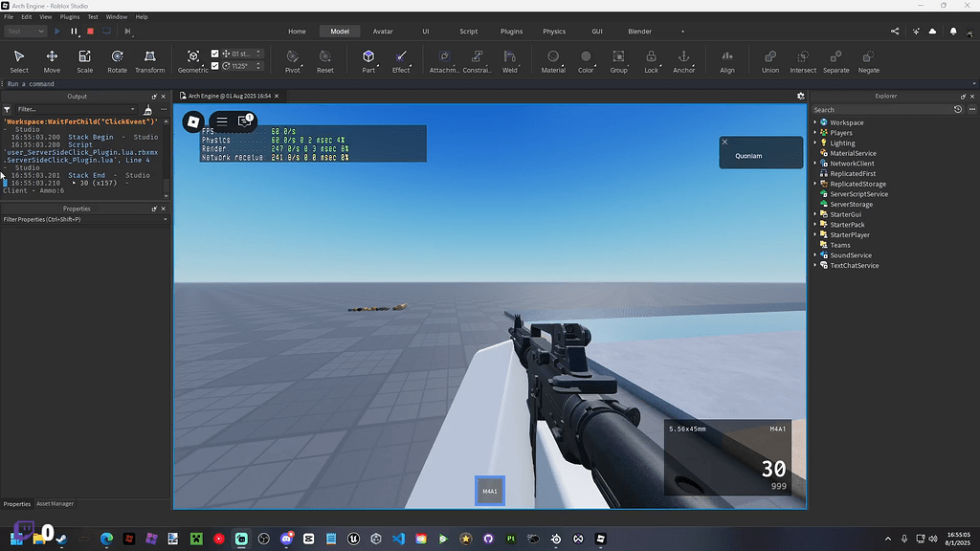Click the M4A1 weapon slot button
Image resolution: width=980 pixels, height=551 pixels.
pyautogui.click(x=489, y=491)
